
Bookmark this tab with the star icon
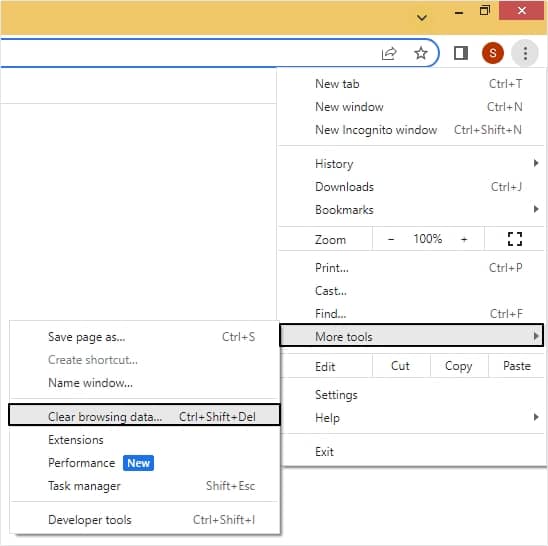click(420, 53)
